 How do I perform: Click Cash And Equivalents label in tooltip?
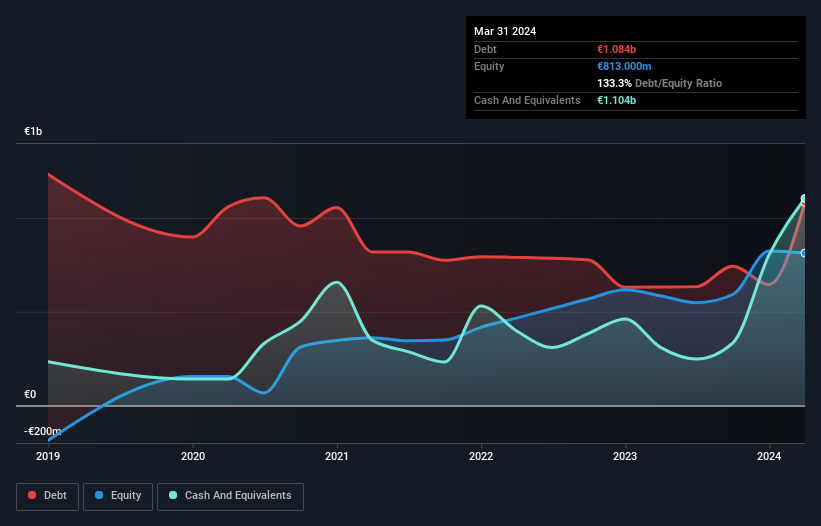tap(527, 100)
